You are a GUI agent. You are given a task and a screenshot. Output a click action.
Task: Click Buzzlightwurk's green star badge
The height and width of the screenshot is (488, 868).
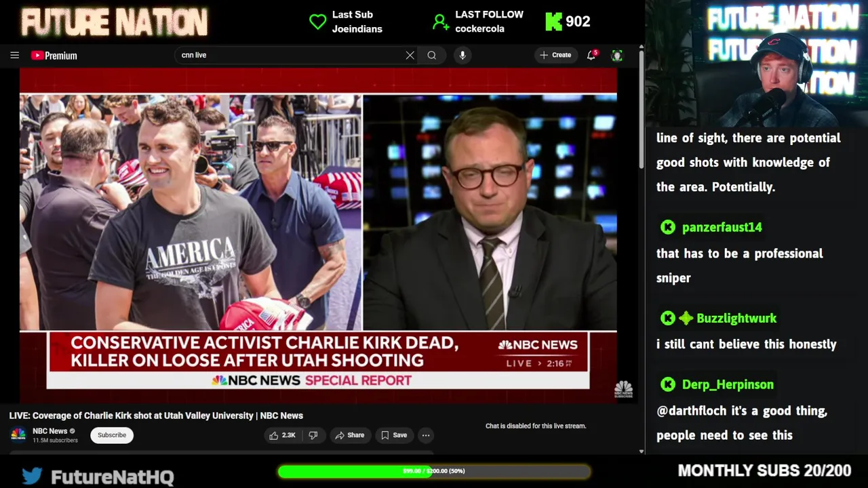pos(686,318)
